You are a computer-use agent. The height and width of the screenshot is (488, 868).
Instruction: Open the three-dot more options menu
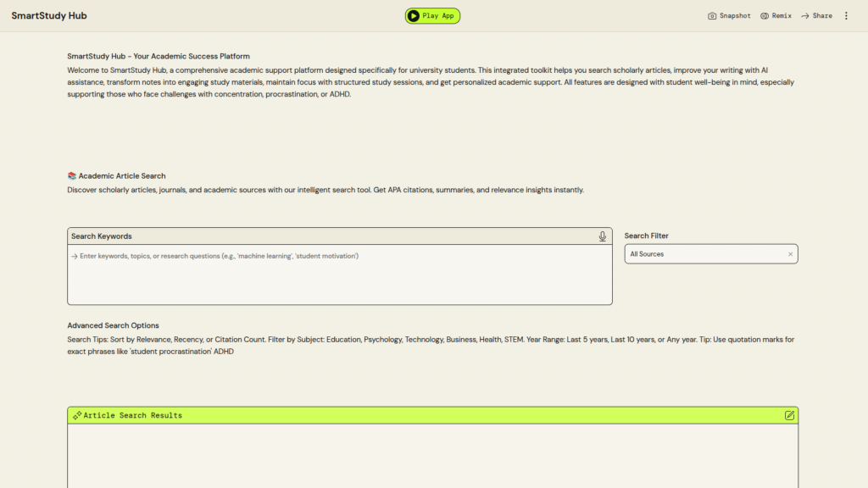(x=846, y=16)
